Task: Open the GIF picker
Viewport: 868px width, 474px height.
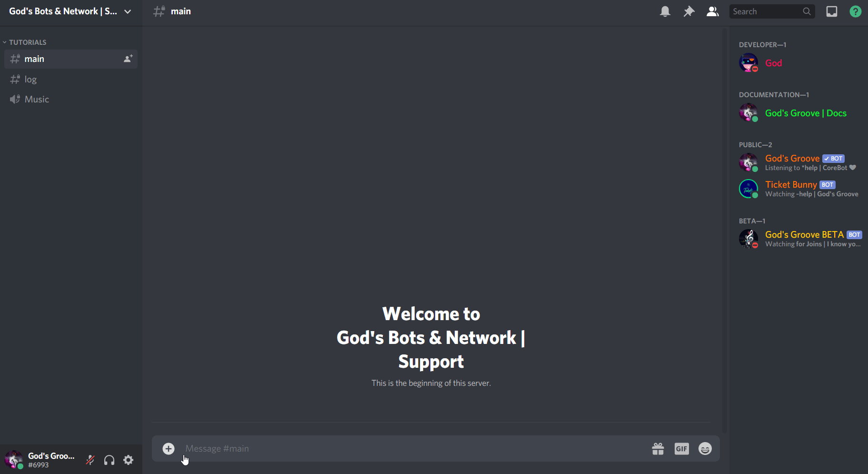Action: point(682,449)
